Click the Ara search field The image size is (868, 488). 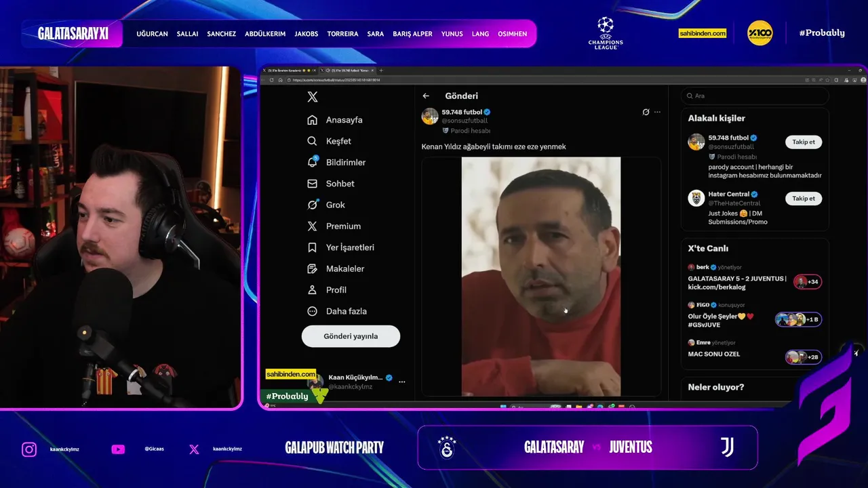coord(755,96)
